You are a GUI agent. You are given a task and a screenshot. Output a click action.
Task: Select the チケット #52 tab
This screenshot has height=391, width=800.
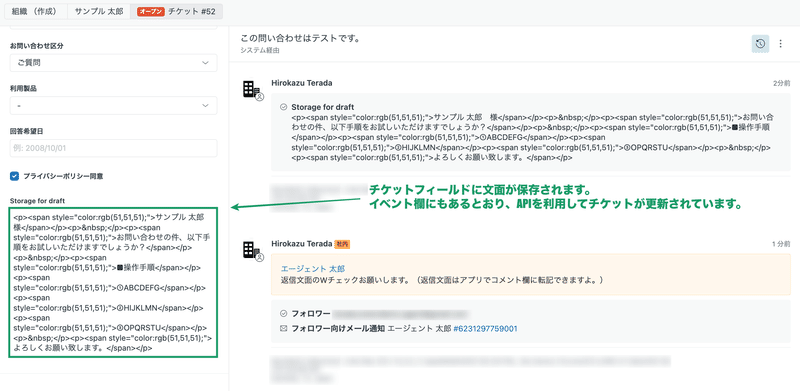click(x=177, y=11)
